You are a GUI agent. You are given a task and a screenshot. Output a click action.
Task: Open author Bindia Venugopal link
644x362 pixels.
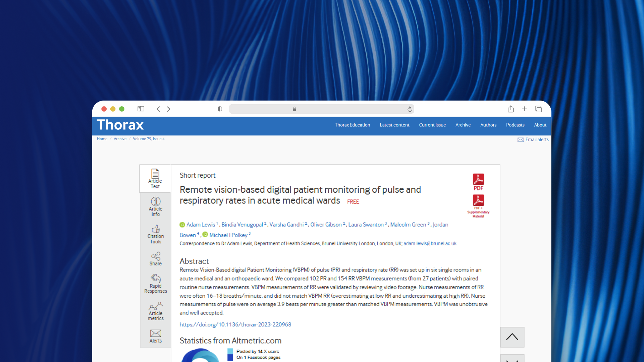242,225
